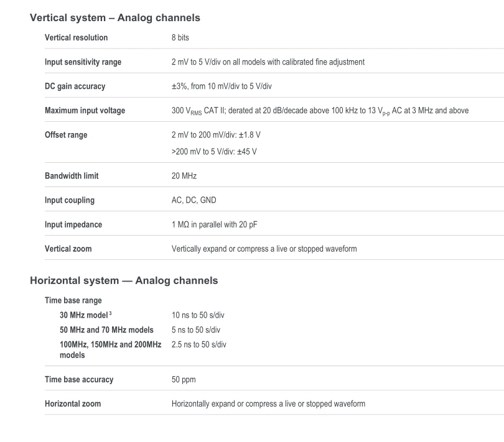Click the "AC, DC, GND" input coupling value
This screenshot has height=442, width=504.
click(x=194, y=200)
